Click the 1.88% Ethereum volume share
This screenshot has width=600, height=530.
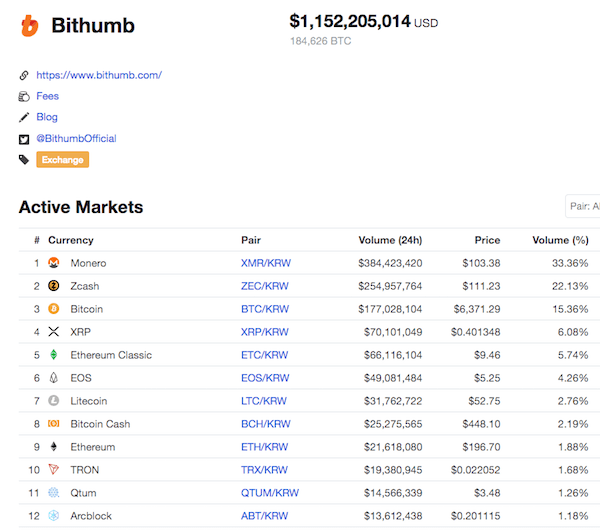[x=573, y=447]
